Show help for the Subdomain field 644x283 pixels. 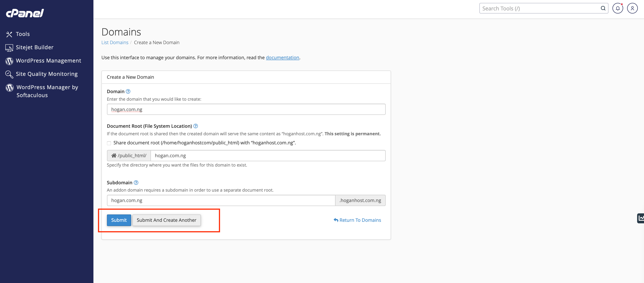click(x=136, y=182)
